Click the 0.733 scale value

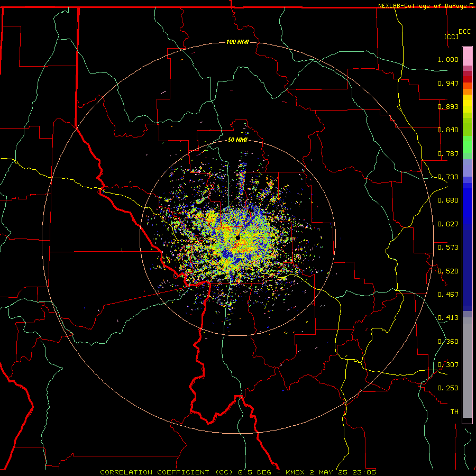(448, 177)
